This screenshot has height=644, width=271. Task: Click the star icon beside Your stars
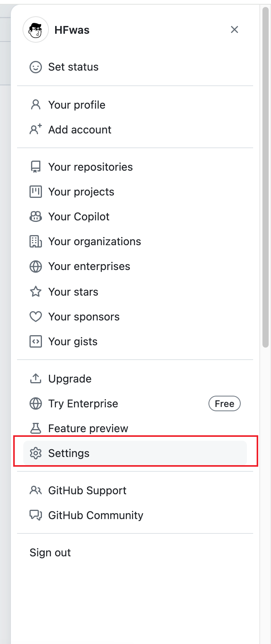36,291
